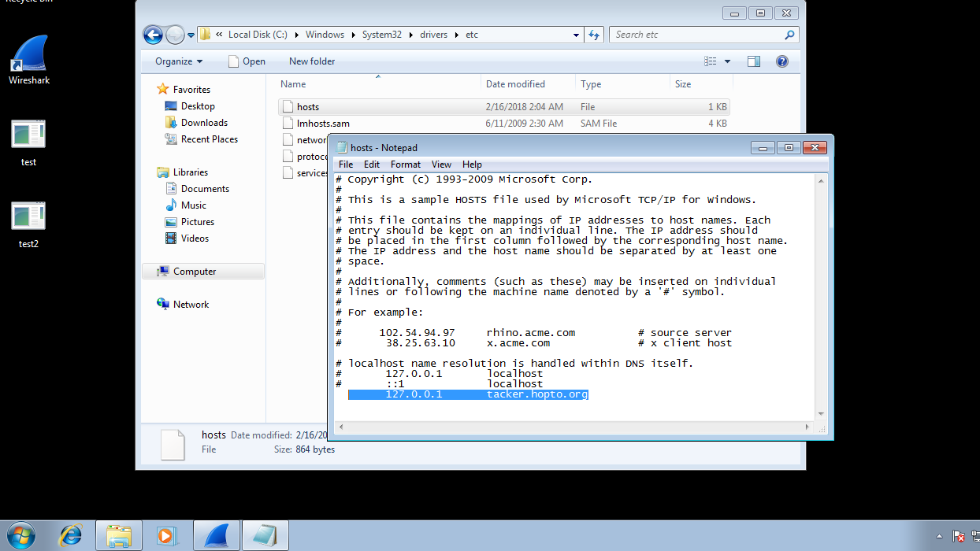
Task: Click Notepad horizontal scrollbar left arrow
Action: 341,427
